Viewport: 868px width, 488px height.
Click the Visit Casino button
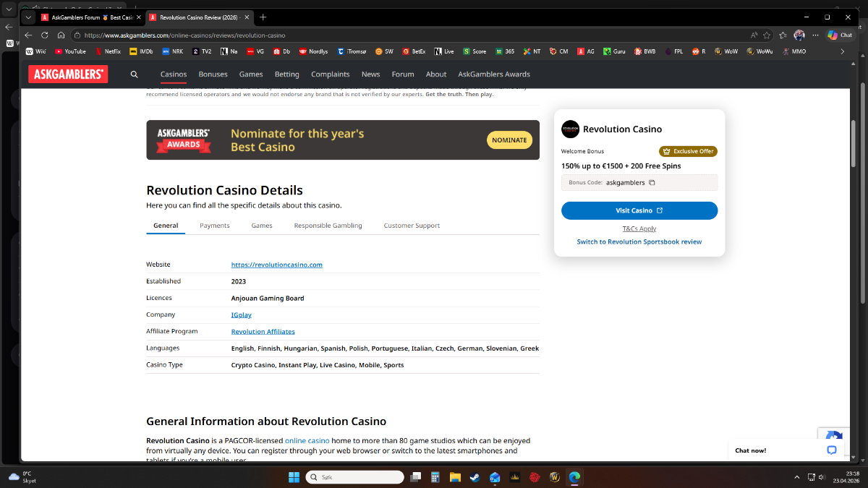[639, 210]
